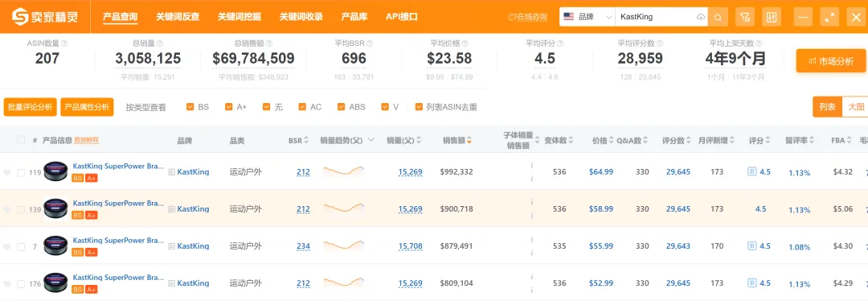Click the search magnifier button beside KastKing
Screen dimensions: 868x301
click(x=718, y=17)
